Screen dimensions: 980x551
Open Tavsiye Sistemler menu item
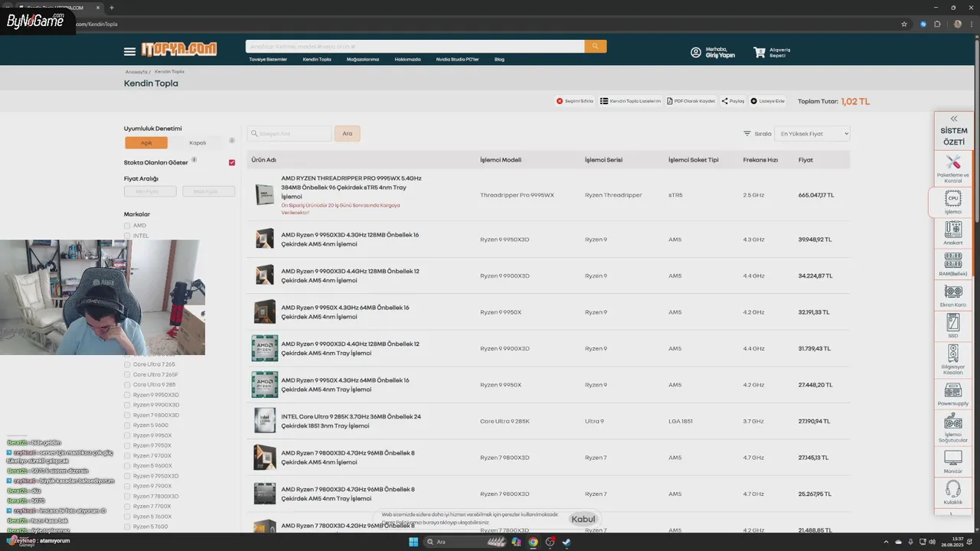tap(268, 59)
